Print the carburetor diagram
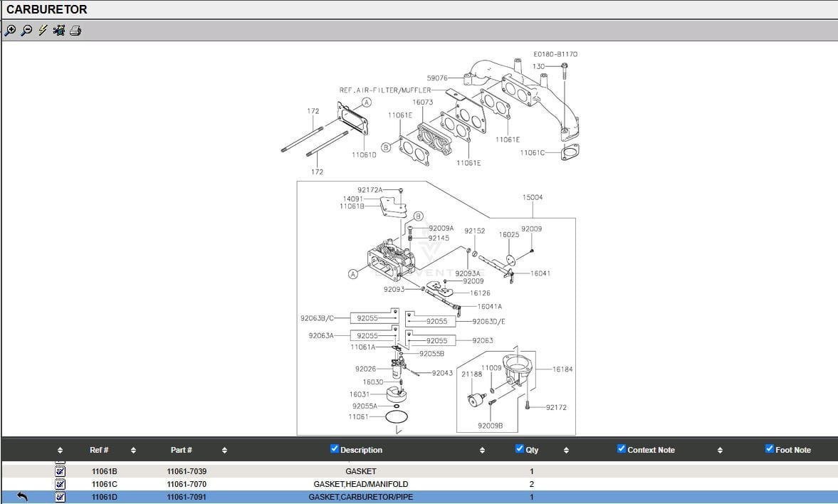Image resolution: width=838 pixels, height=504 pixels. 75,31
